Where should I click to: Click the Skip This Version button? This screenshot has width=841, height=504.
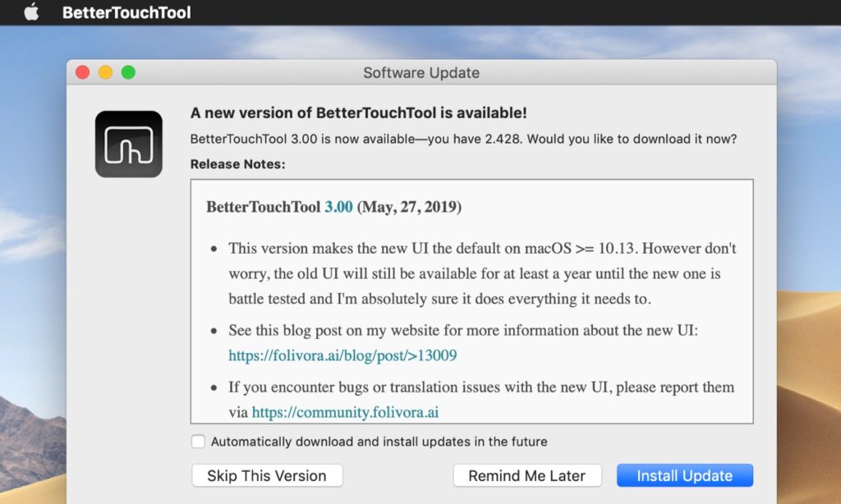266,475
